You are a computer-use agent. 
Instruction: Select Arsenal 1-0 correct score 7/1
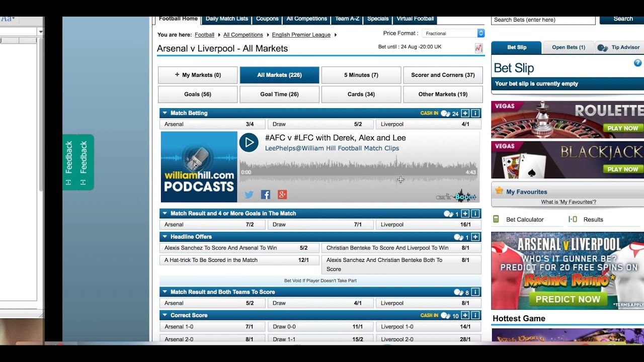(x=212, y=327)
